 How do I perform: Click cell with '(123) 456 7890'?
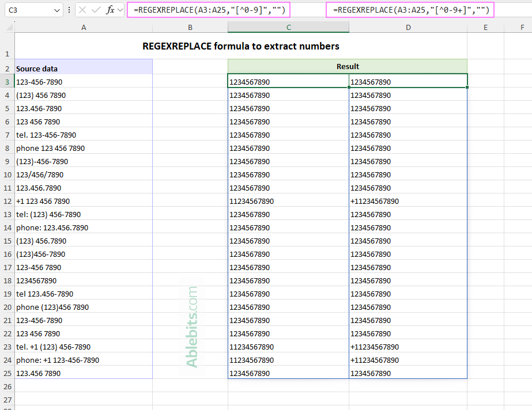pyautogui.click(x=84, y=95)
